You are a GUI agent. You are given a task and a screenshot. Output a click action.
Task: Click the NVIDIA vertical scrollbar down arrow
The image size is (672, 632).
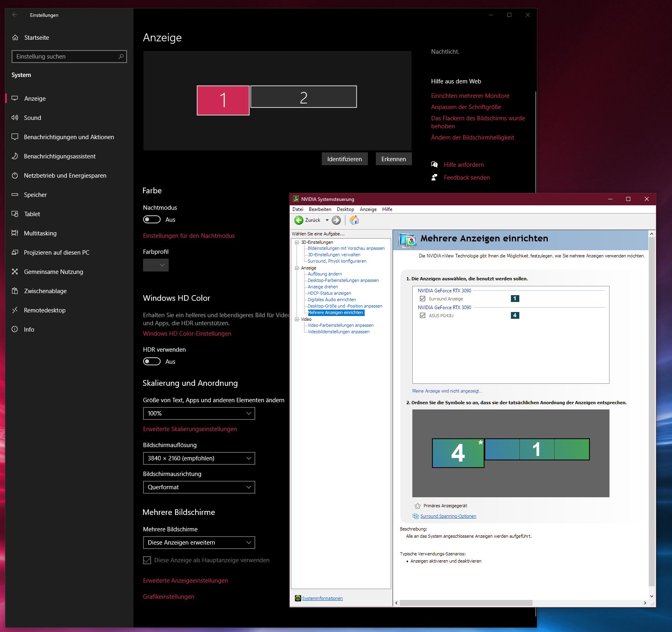click(652, 596)
